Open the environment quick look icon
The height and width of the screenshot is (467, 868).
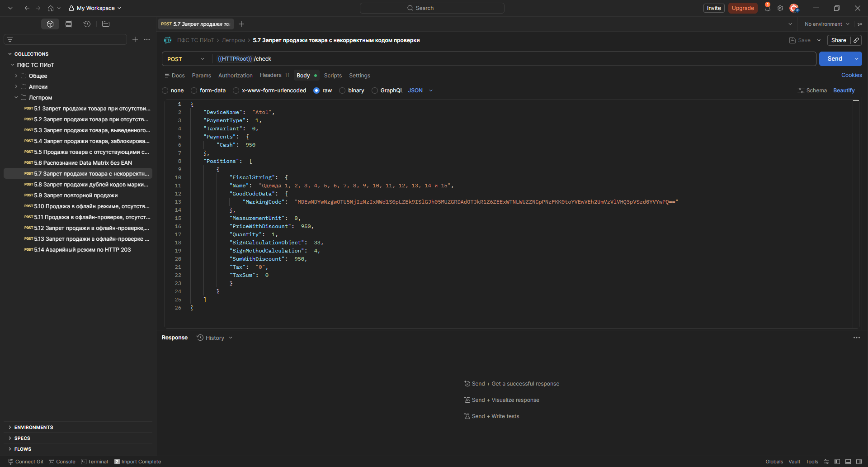coord(860,24)
